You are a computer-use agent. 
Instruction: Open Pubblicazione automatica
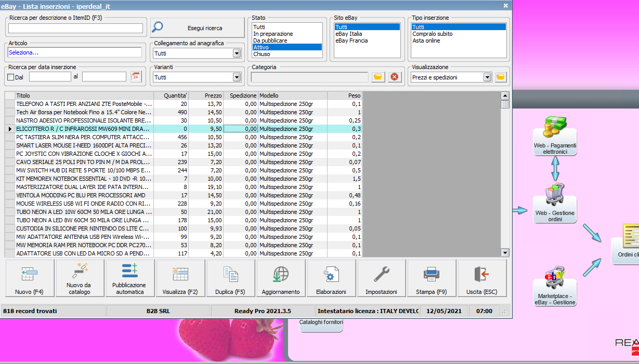(129, 278)
